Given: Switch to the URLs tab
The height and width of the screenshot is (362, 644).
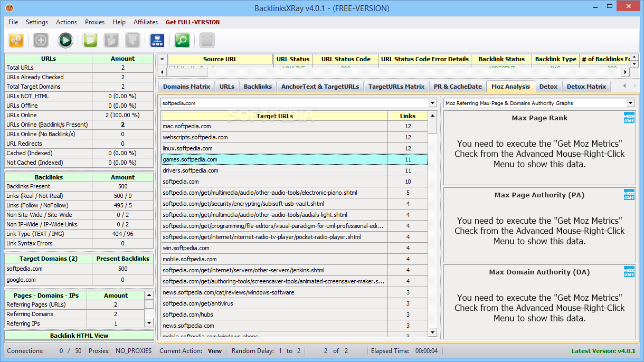Looking at the screenshot, I should 227,87.
